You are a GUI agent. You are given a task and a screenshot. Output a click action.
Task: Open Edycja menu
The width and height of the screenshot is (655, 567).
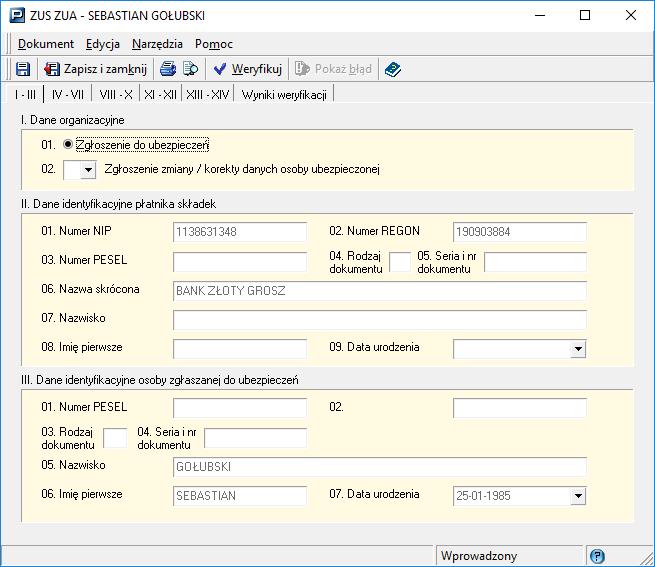103,44
